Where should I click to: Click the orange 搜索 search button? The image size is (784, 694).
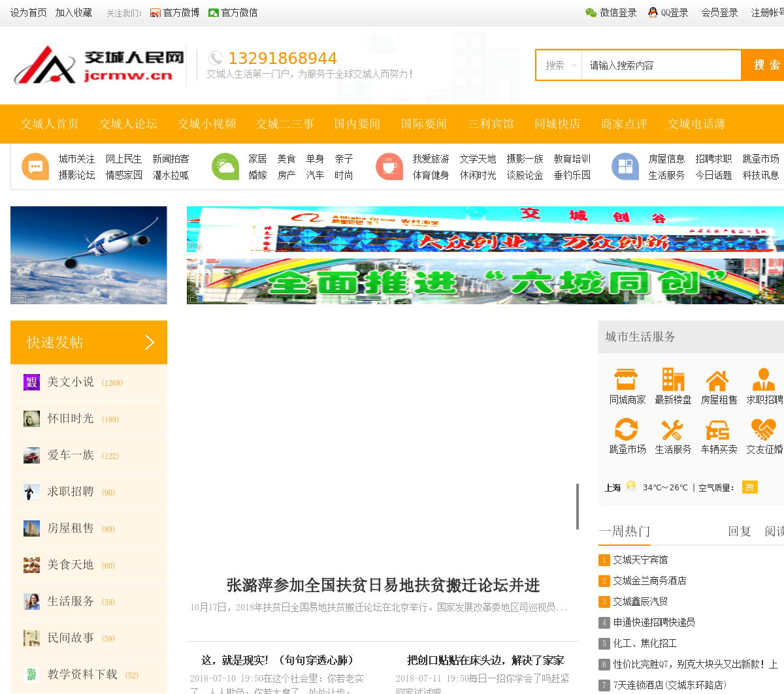click(763, 65)
